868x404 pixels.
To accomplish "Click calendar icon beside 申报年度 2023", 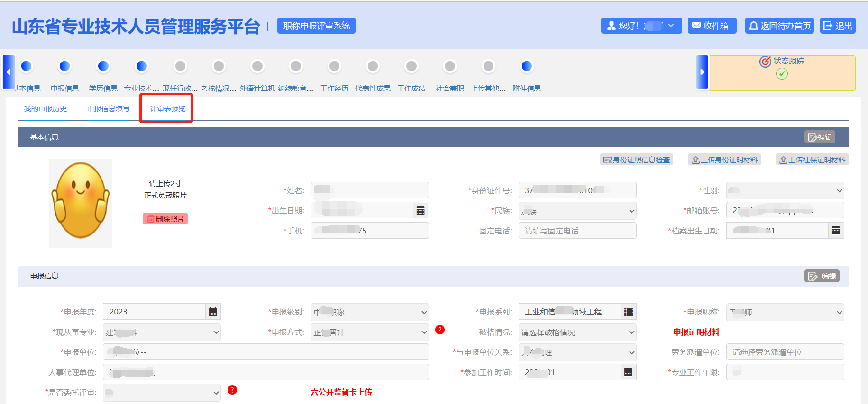I will (213, 312).
